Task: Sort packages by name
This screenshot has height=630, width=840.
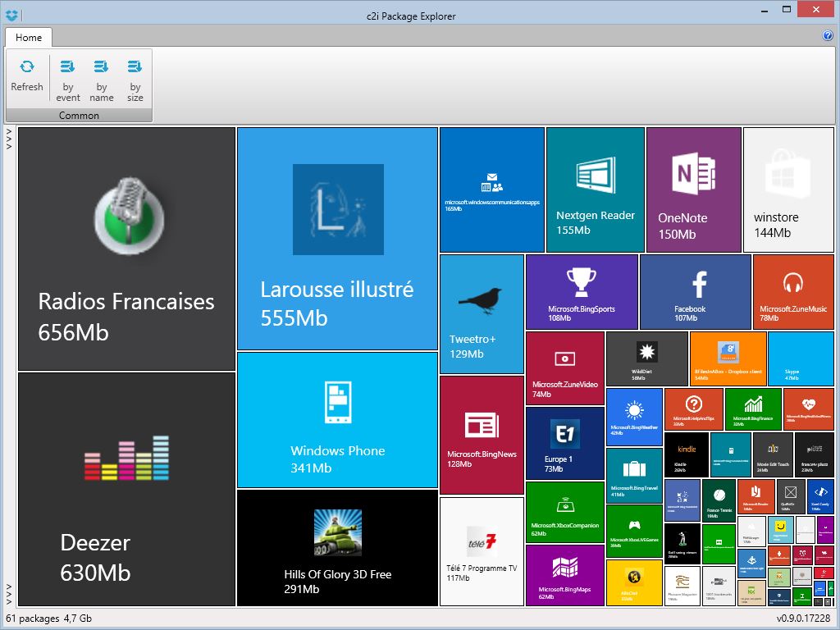Action: point(101,81)
